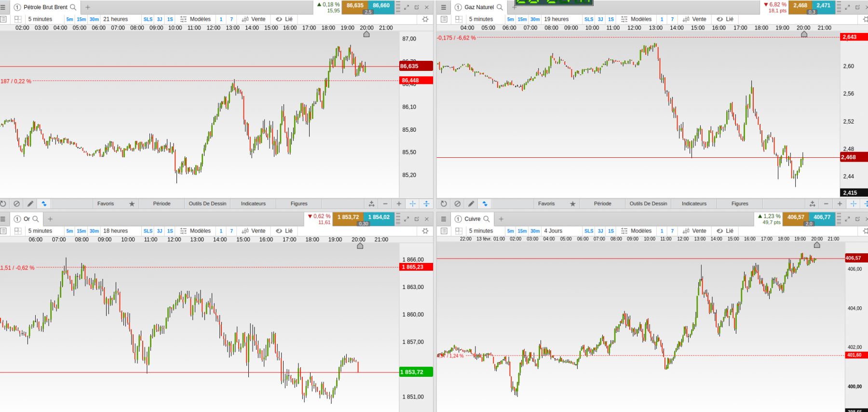The image size is (868, 412).
Task: Add new tab next to Pétrole Brut Brent
Action: click(88, 7)
